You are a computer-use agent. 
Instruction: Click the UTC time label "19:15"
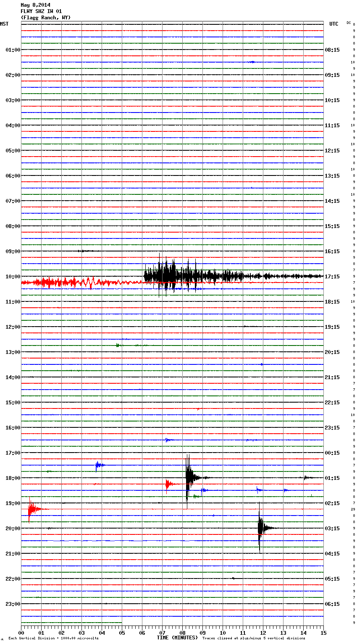[x=332, y=327]
